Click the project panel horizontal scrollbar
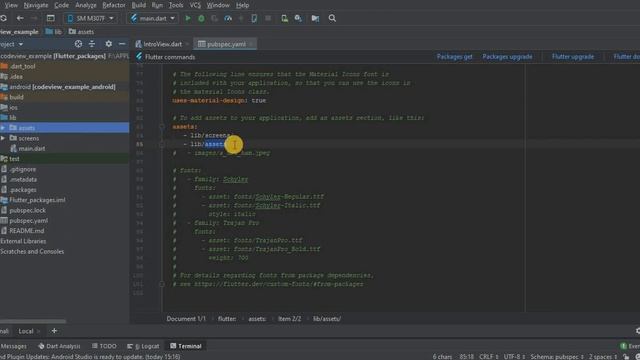640x360 pixels. [x=33, y=321]
